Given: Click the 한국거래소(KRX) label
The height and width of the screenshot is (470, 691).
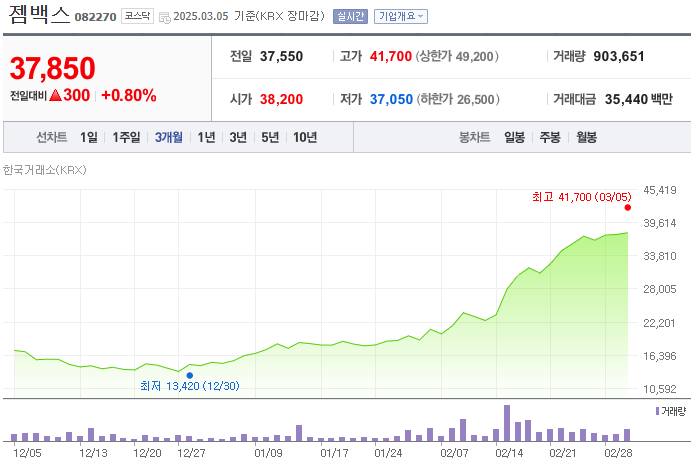Looking at the screenshot, I should [45, 170].
